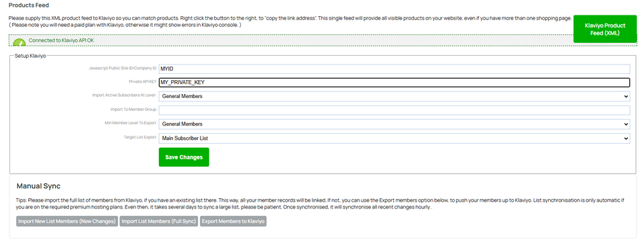This screenshot has height=244, width=644.
Task: Click Export Members to Klaviyo button
Action: click(x=233, y=221)
